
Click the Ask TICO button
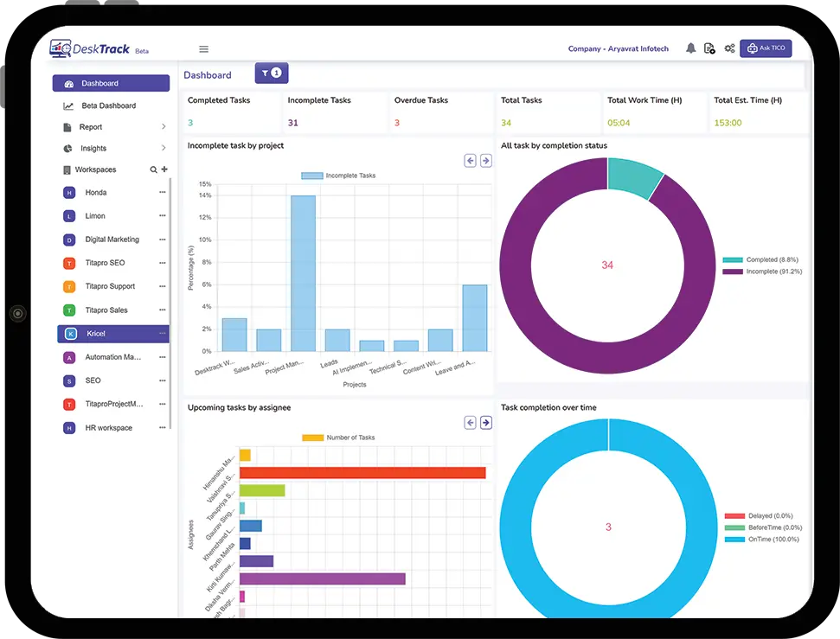[766, 48]
